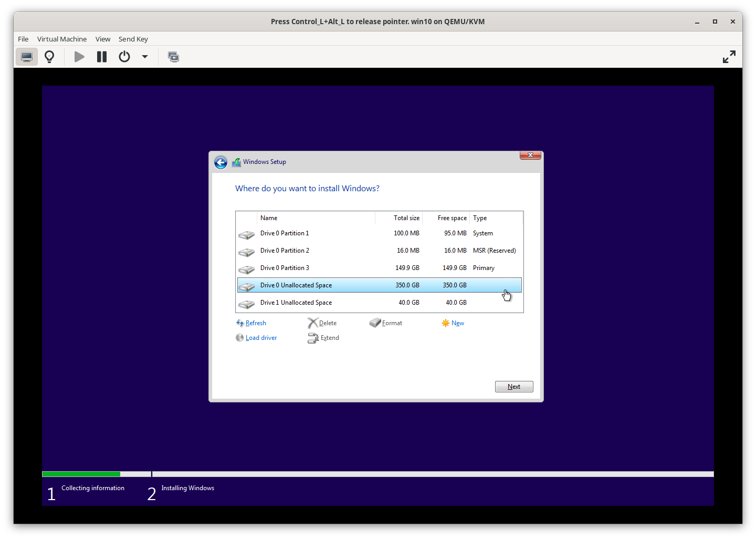This screenshot has width=756, height=539.
Task: Click the Refresh arrows icon
Action: pyautogui.click(x=240, y=323)
